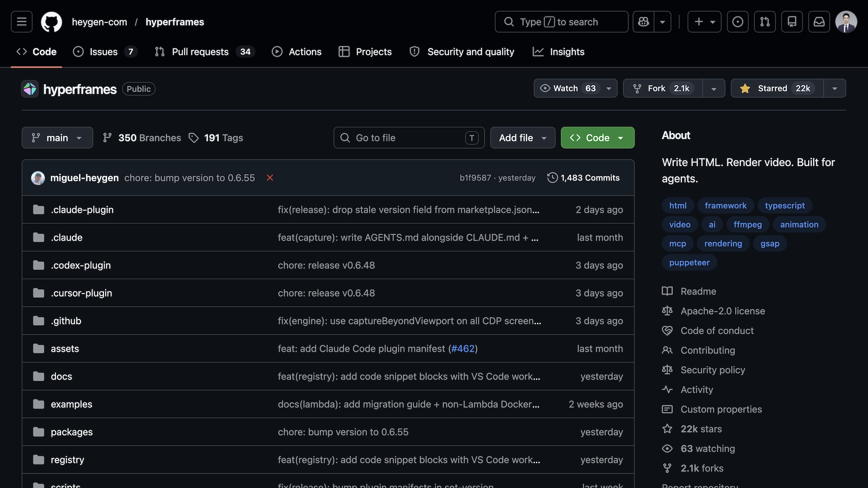Open the commit history clock icon

[x=552, y=178]
